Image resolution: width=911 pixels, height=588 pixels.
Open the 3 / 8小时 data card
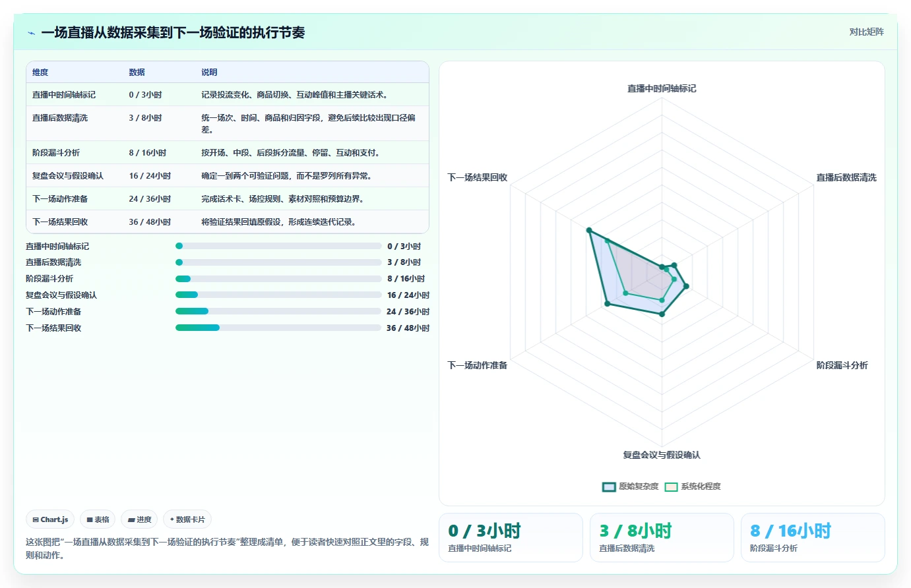tap(662, 537)
